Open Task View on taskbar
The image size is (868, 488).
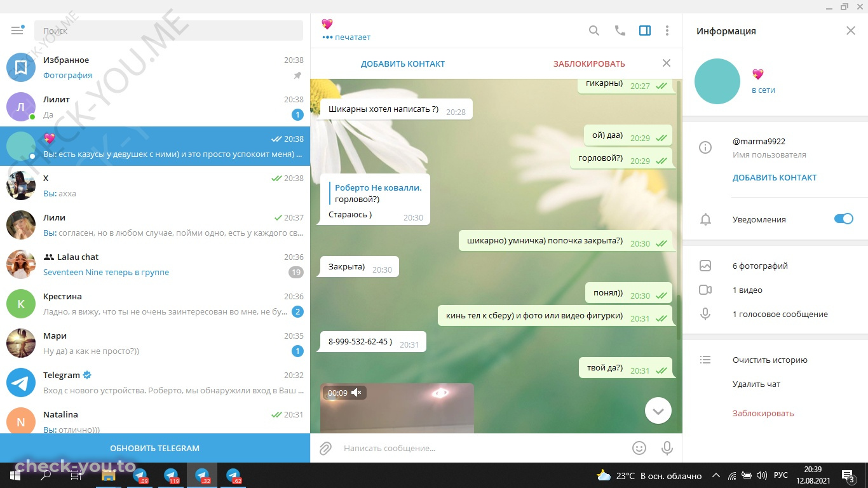click(x=76, y=475)
